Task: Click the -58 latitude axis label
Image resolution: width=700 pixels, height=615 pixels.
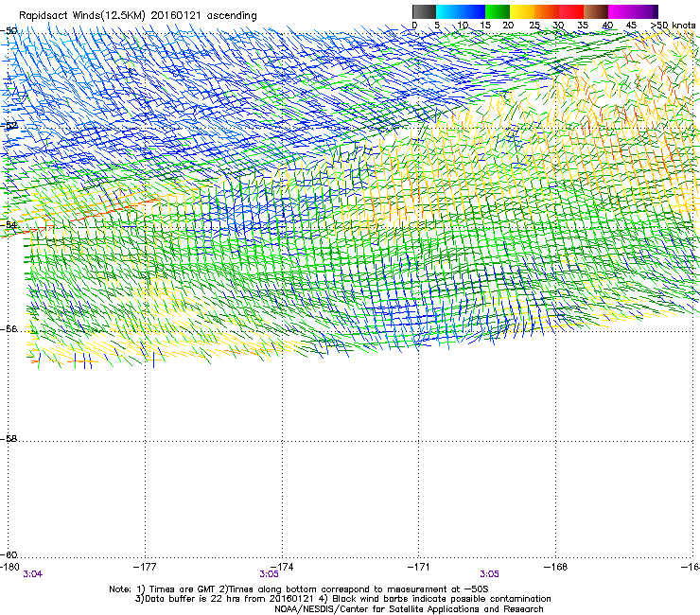Action: (x=9, y=439)
